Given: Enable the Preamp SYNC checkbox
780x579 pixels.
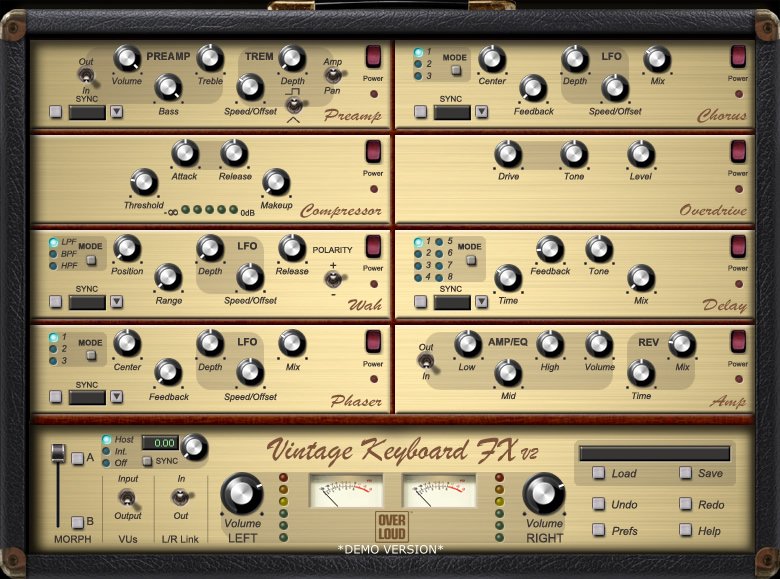Looking at the screenshot, I should point(56,112).
